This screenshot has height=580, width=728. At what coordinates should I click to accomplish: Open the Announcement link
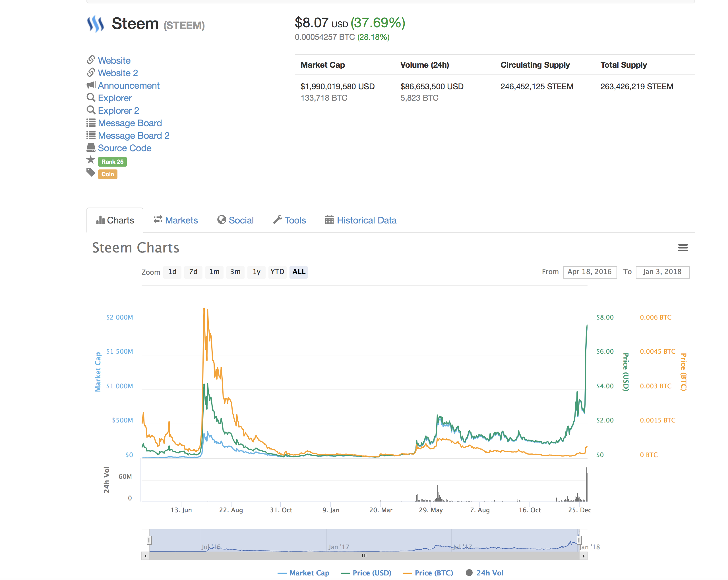click(129, 85)
